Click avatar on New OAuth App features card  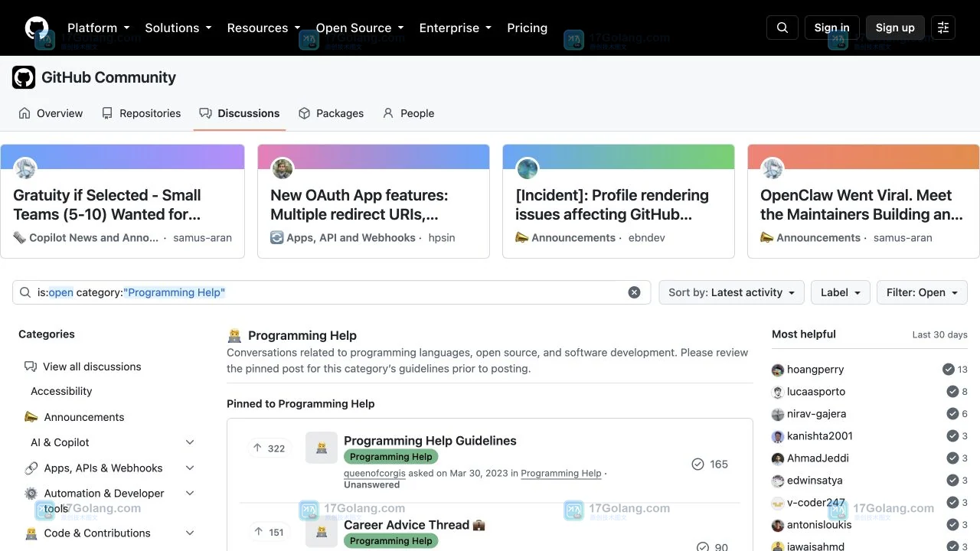click(x=283, y=168)
